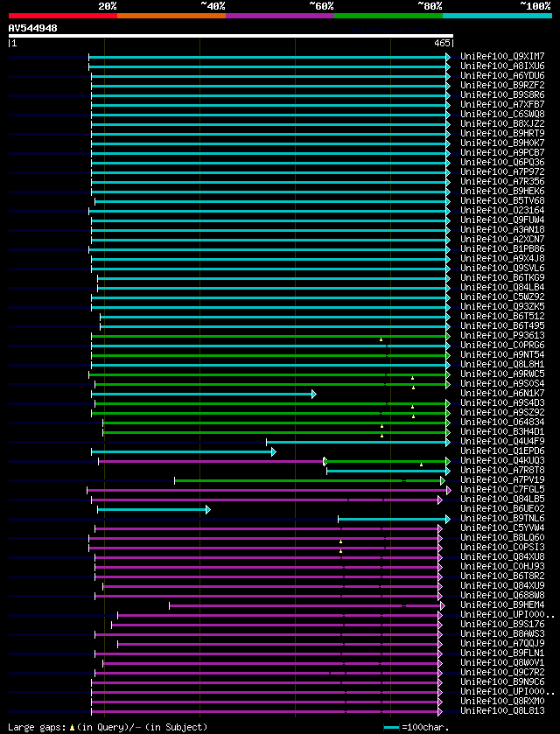Select the label UniRef100_A9SZ92
Screen dimensions: 560x734
pyautogui.click(x=502, y=411)
